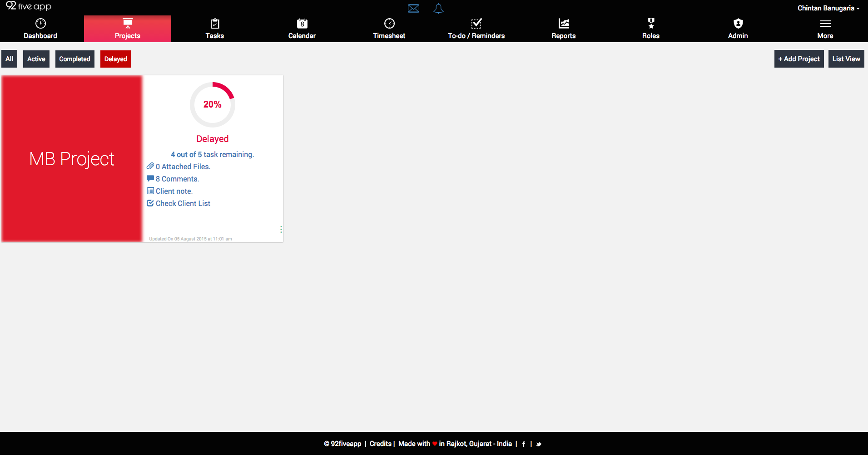Click the Delayed status text on card
This screenshot has width=868, height=456.
click(x=213, y=139)
